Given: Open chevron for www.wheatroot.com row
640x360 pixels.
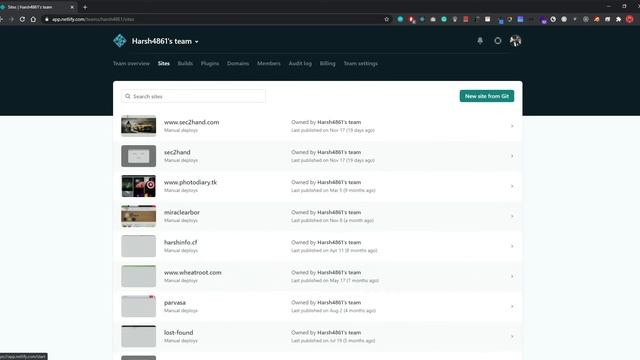Looking at the screenshot, I should [x=512, y=276].
